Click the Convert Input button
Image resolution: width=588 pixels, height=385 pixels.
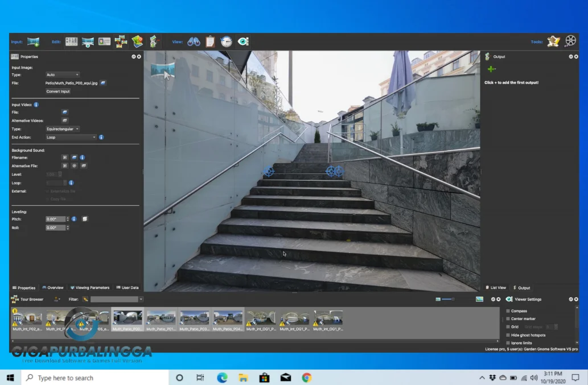click(58, 91)
